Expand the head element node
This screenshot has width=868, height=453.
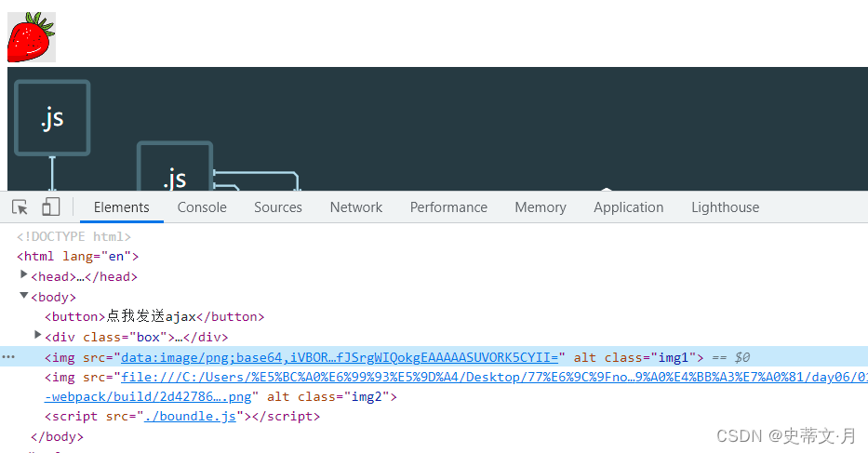click(24, 274)
